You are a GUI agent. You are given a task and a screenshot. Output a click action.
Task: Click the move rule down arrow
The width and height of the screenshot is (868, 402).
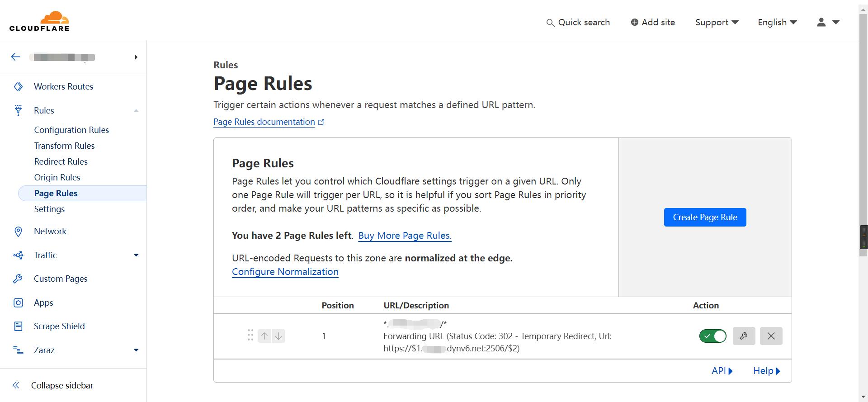click(278, 336)
